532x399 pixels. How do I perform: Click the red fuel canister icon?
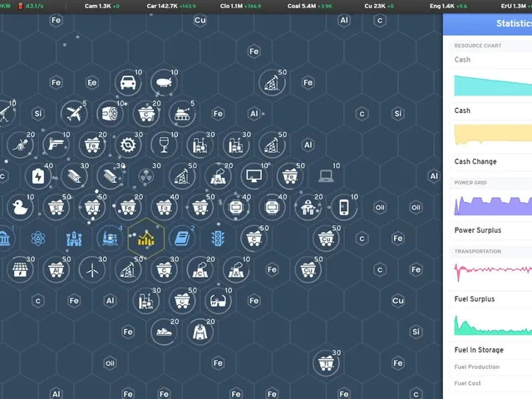[20, 6]
